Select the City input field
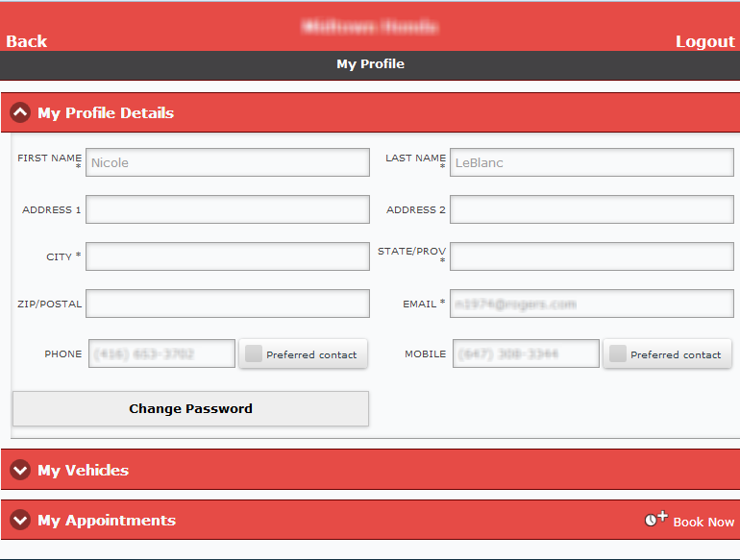The height and width of the screenshot is (560, 740). coord(227,256)
